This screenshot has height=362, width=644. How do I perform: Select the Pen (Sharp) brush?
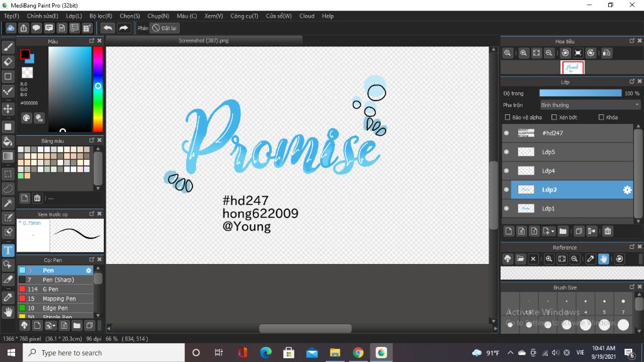tap(55, 280)
